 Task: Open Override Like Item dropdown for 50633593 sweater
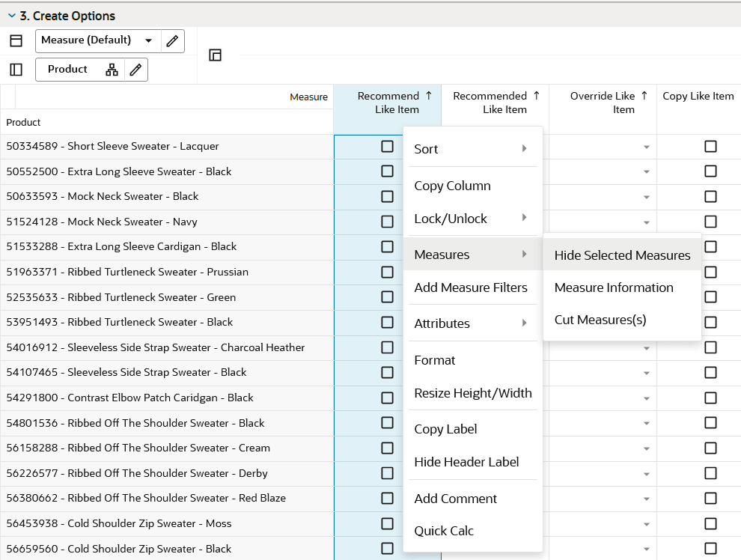coord(645,196)
